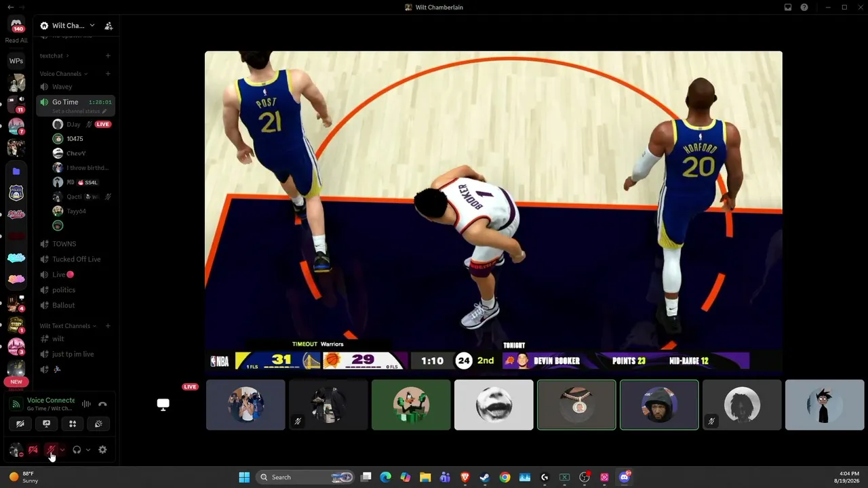Focus the anime character participant tile
This screenshot has width=868, height=488.
[825, 405]
